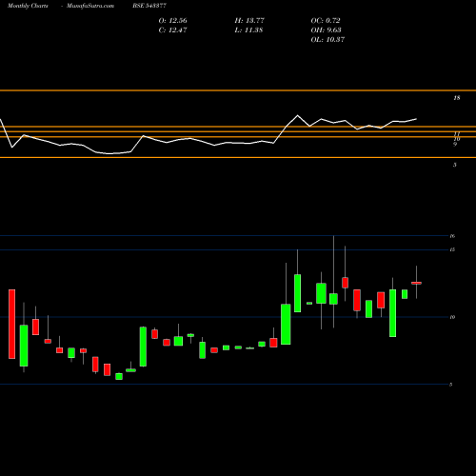Click the open value O: 12.56
The height and width of the screenshot is (476, 476).
point(172,21)
